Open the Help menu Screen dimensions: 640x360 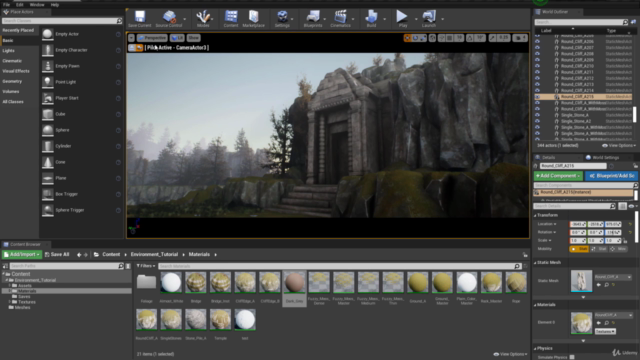click(x=55, y=4)
